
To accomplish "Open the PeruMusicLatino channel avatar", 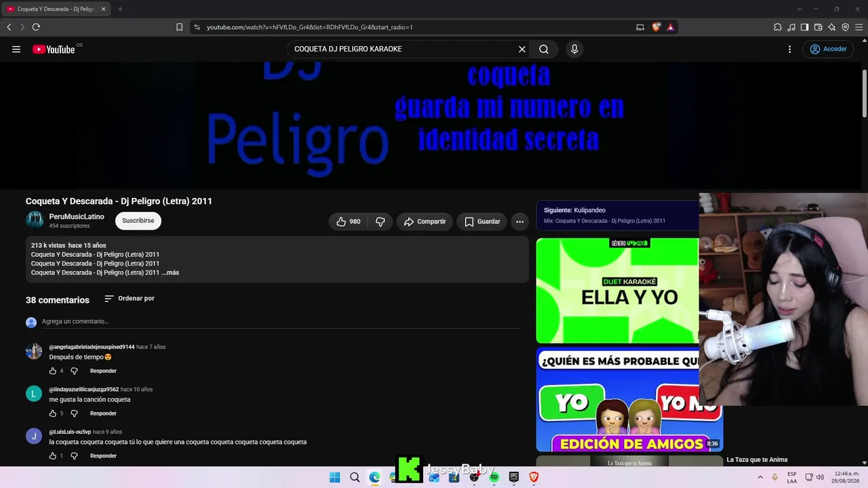I will pos(35,220).
